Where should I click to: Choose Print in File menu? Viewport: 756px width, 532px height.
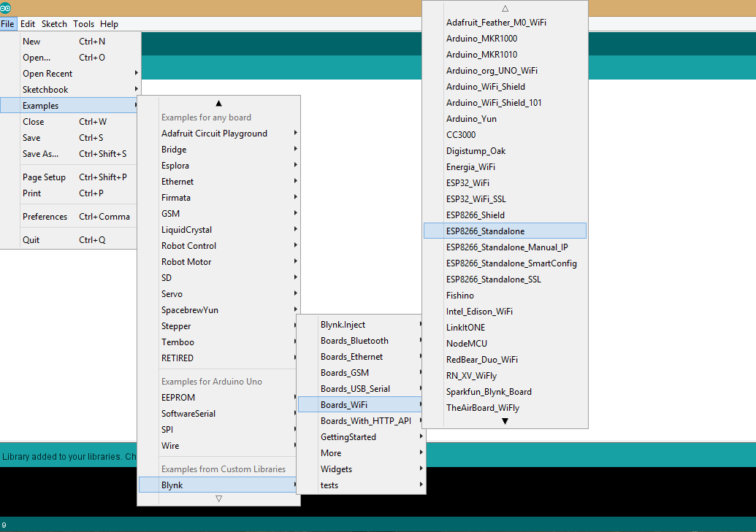(69, 193)
